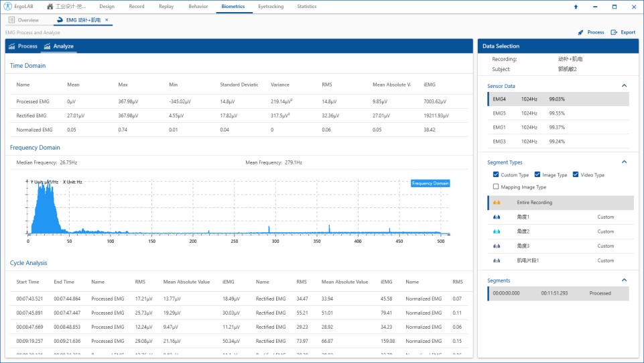Toggle the Frequency Domain chart legend
This screenshot has height=363, width=644.
(430, 183)
